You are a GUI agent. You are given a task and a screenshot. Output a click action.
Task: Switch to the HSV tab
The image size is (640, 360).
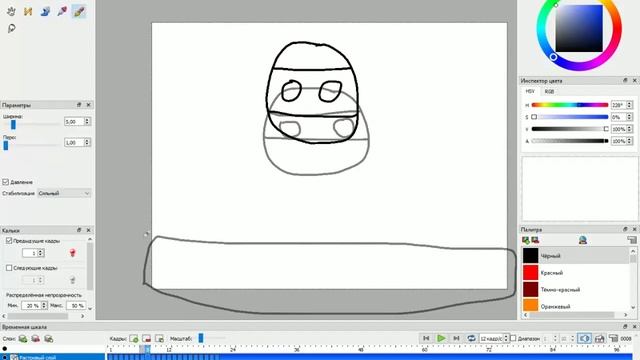530,91
